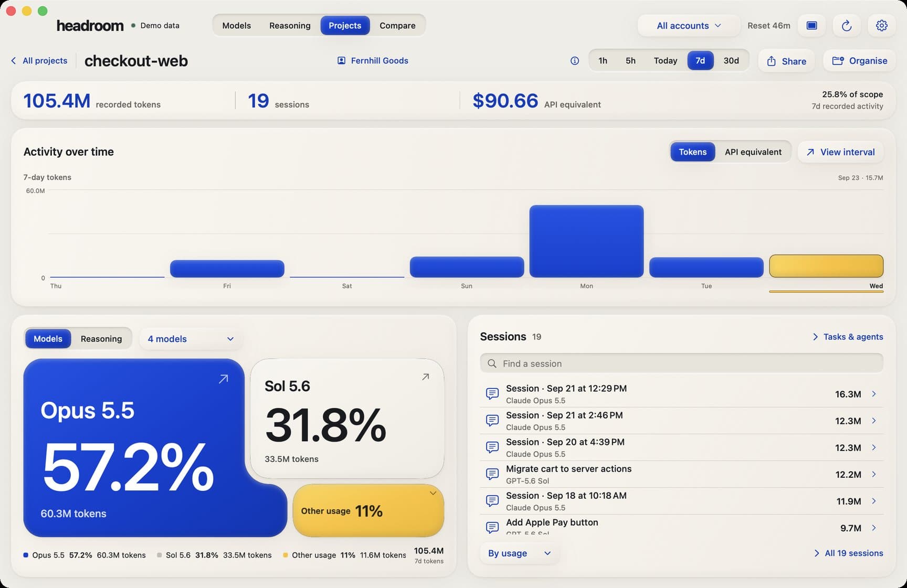
Task: Click the info icon beside time range
Action: pyautogui.click(x=575, y=61)
